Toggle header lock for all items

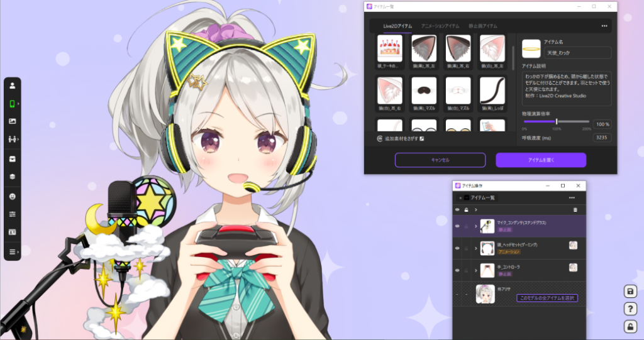(466, 210)
